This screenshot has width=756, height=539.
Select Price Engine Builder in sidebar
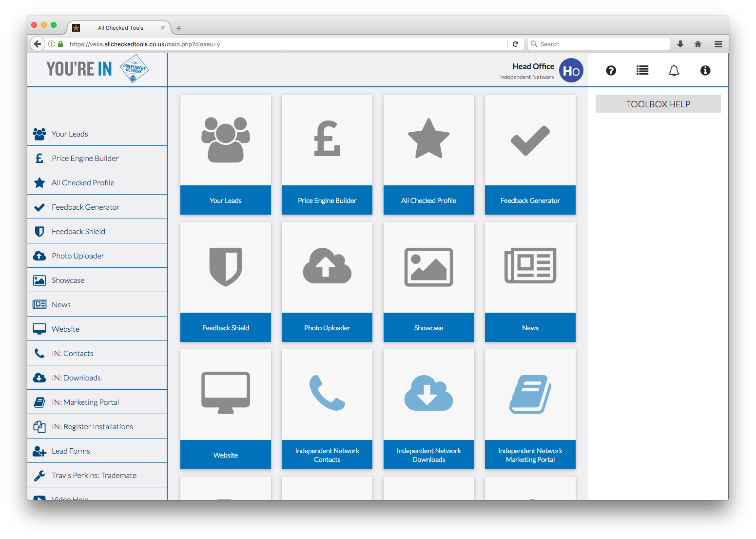(85, 159)
